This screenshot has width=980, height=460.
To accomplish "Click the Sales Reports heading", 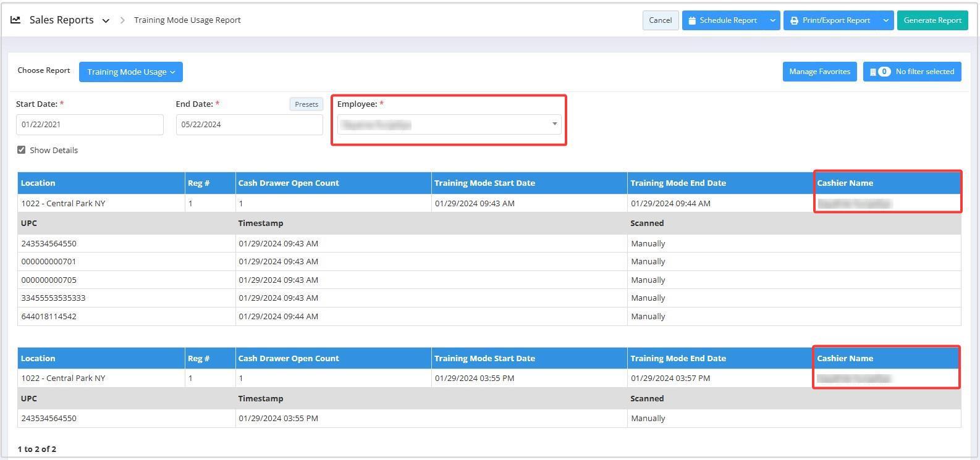I will 62,20.
